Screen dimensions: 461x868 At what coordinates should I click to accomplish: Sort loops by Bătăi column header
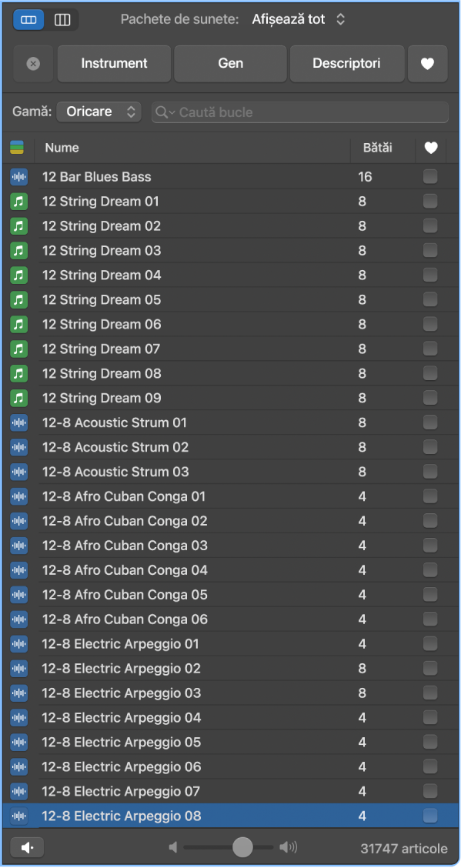(x=377, y=148)
